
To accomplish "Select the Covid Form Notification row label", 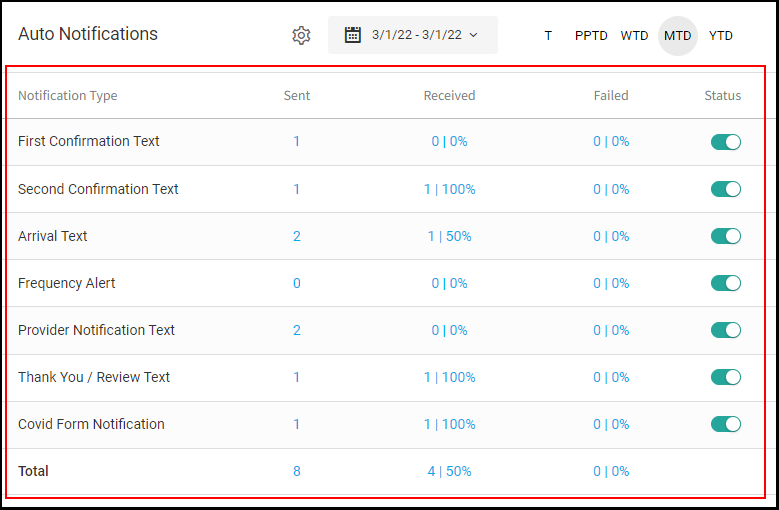I will 91,424.
